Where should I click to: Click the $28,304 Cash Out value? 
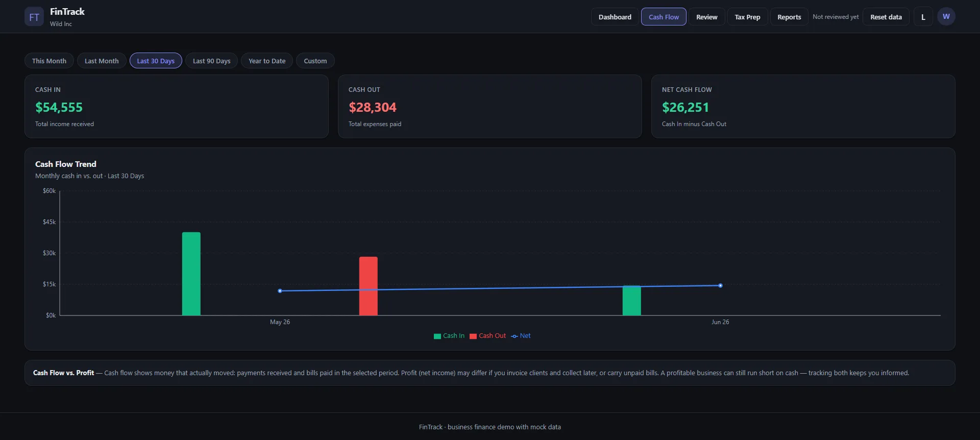(372, 107)
